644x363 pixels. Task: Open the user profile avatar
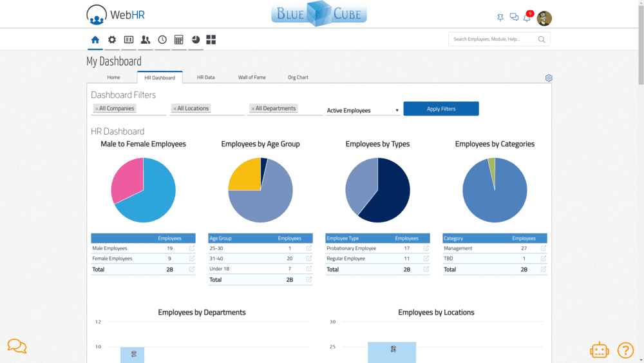pyautogui.click(x=544, y=18)
